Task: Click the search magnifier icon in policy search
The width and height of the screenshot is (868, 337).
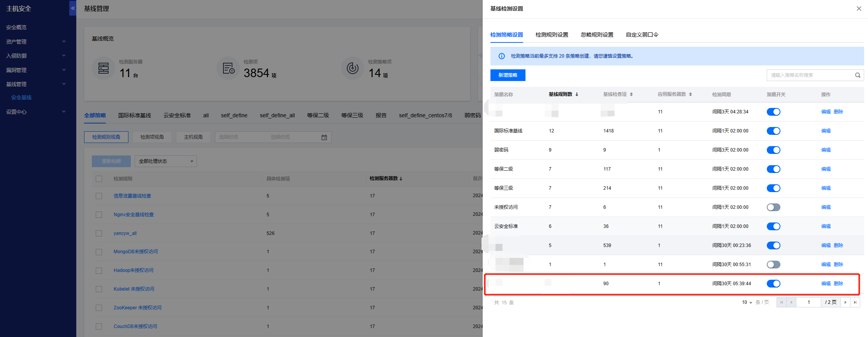Action: coord(857,75)
